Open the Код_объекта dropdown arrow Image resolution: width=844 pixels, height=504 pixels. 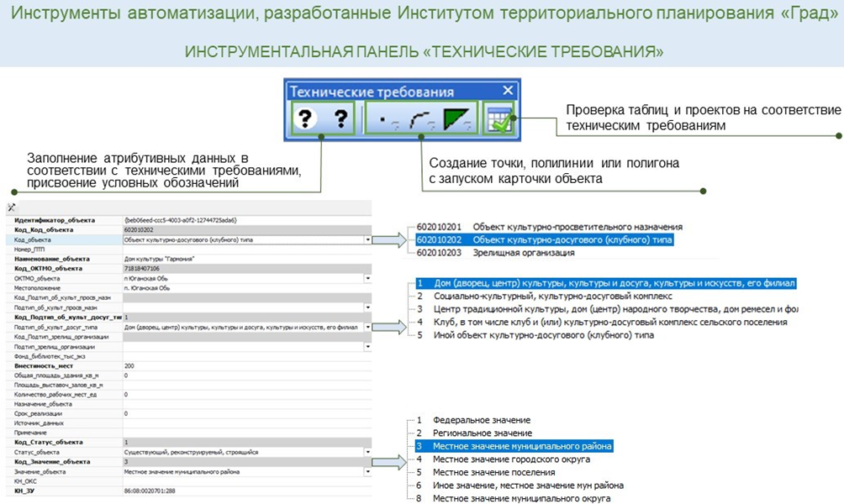click(367, 239)
